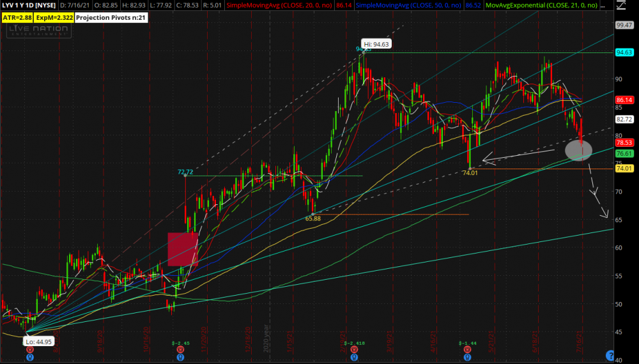Click the red earnings icon below $-1.44
Screen dimensions: 639x364
(x=470, y=351)
